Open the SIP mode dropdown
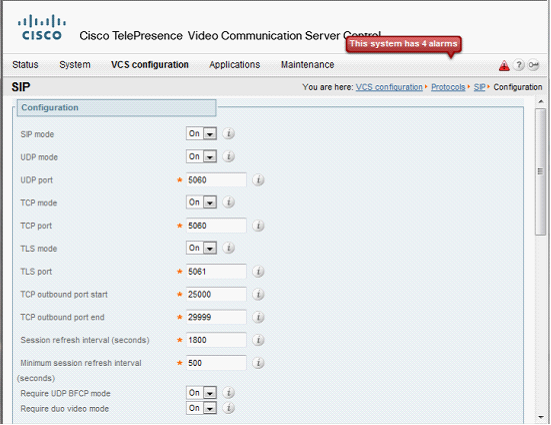This screenshot has width=551, height=425. 201,134
